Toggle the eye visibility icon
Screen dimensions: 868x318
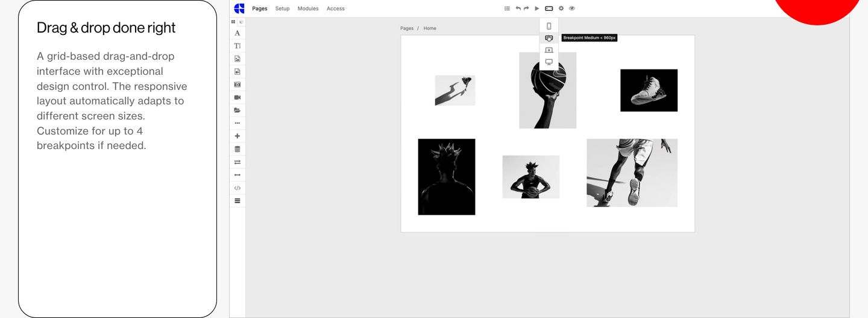click(572, 8)
